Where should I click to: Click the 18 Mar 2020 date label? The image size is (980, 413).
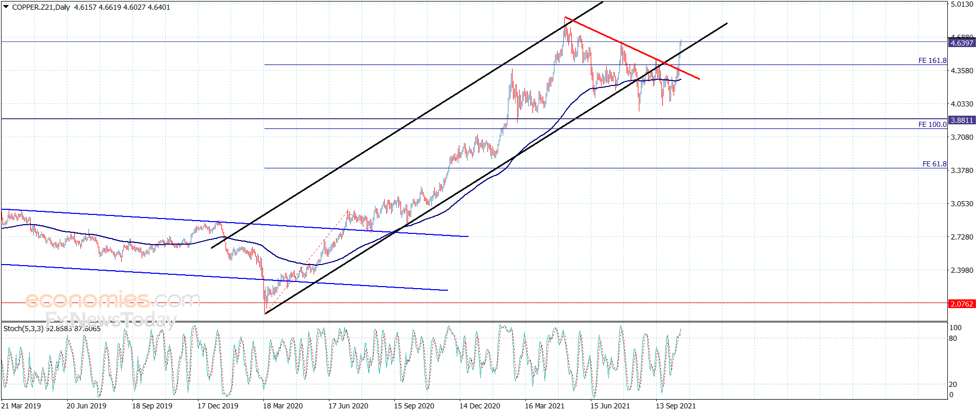[283, 406]
